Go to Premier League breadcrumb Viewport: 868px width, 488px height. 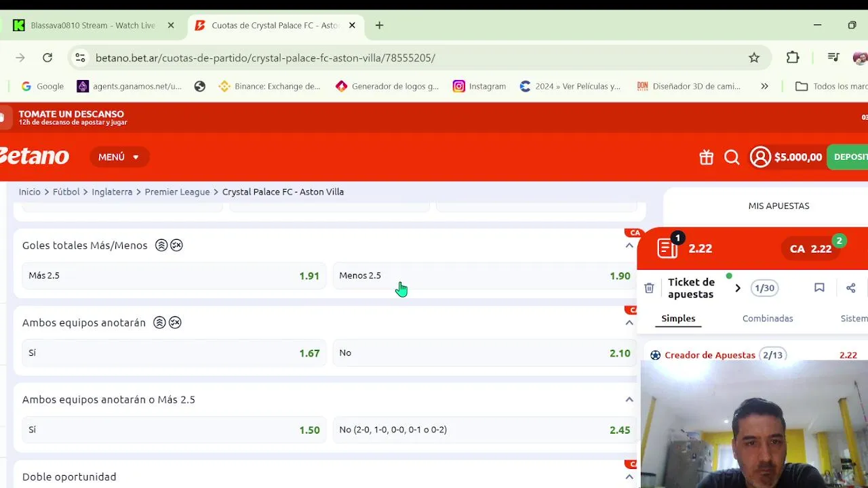tap(177, 192)
